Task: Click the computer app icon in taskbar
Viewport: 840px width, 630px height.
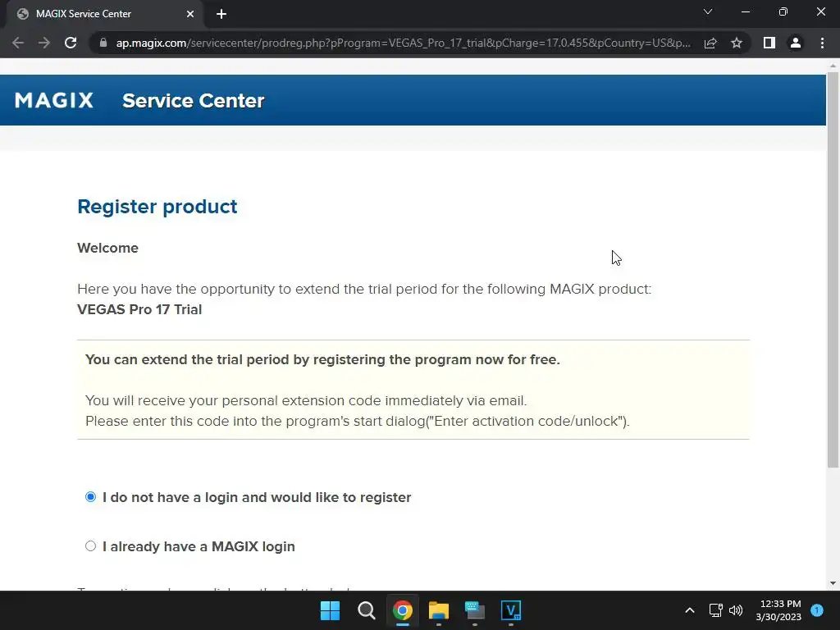Action: click(x=475, y=610)
